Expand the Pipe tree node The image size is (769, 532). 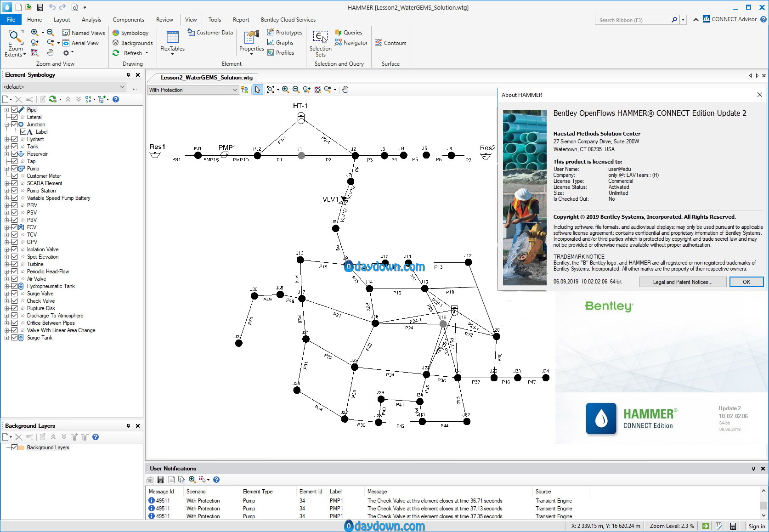click(7, 110)
